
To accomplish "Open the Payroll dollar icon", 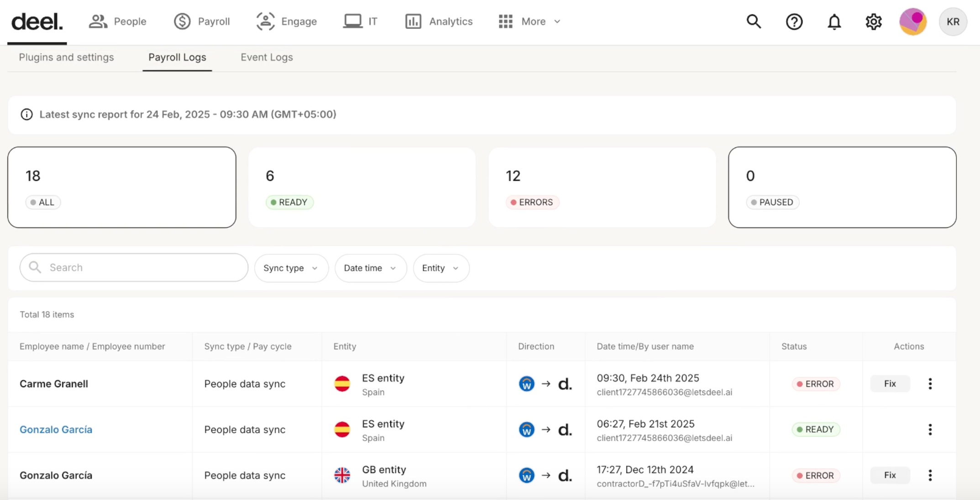I will click(182, 21).
